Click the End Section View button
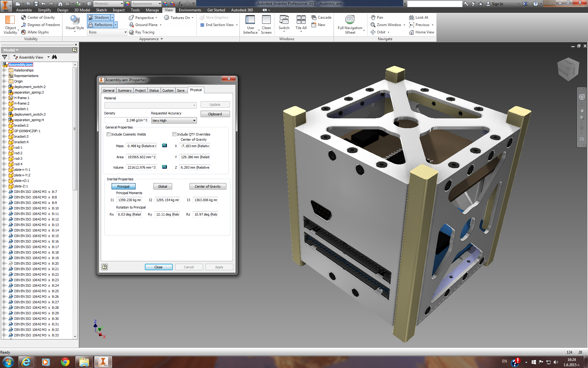The width and height of the screenshot is (588, 368). point(217,25)
